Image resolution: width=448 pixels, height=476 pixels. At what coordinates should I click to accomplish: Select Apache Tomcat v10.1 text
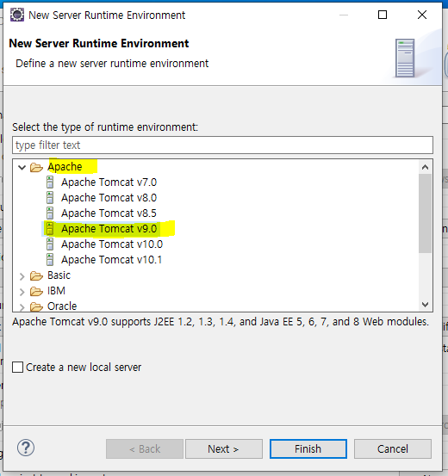(111, 260)
